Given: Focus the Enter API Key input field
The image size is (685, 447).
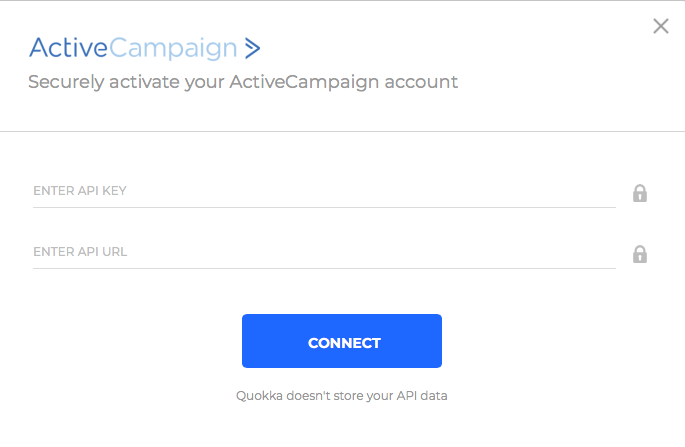Looking at the screenshot, I should (x=324, y=191).
